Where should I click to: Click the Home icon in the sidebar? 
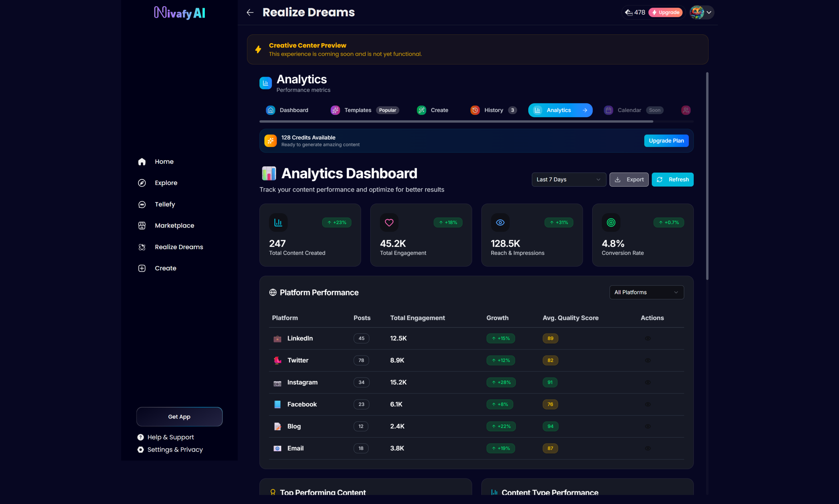pos(142,162)
